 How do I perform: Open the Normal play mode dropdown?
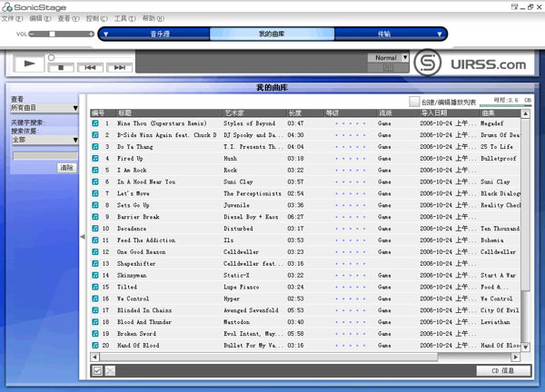[405, 58]
